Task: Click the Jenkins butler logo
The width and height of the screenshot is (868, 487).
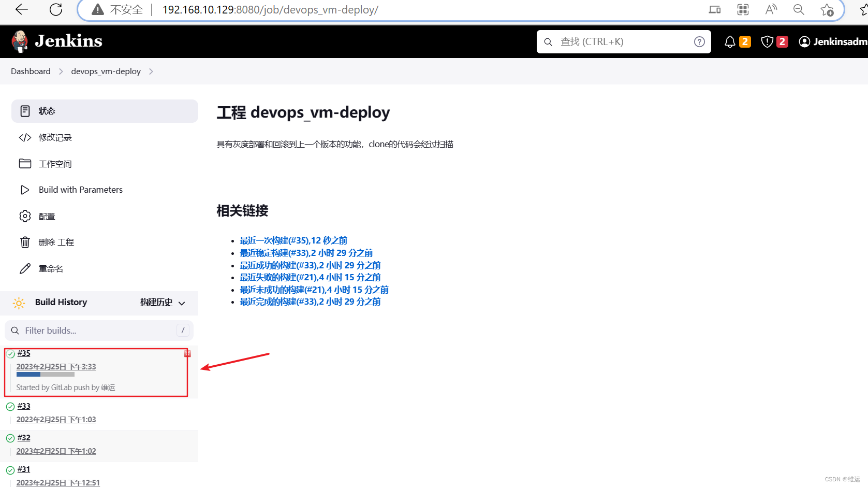Action: [20, 41]
